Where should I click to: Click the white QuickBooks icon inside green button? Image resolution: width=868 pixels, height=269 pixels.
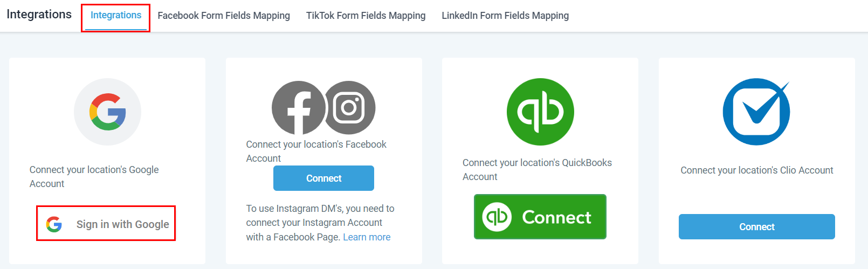pos(497,217)
